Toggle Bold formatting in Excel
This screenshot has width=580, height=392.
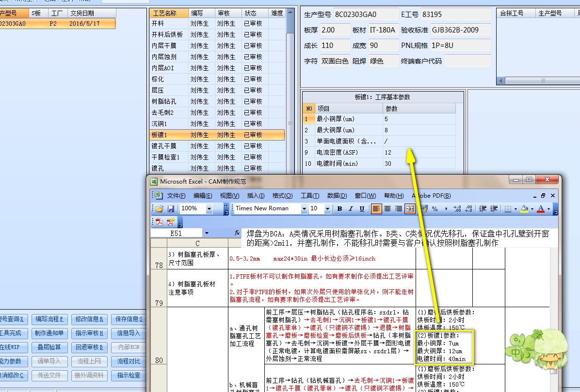pos(339,209)
